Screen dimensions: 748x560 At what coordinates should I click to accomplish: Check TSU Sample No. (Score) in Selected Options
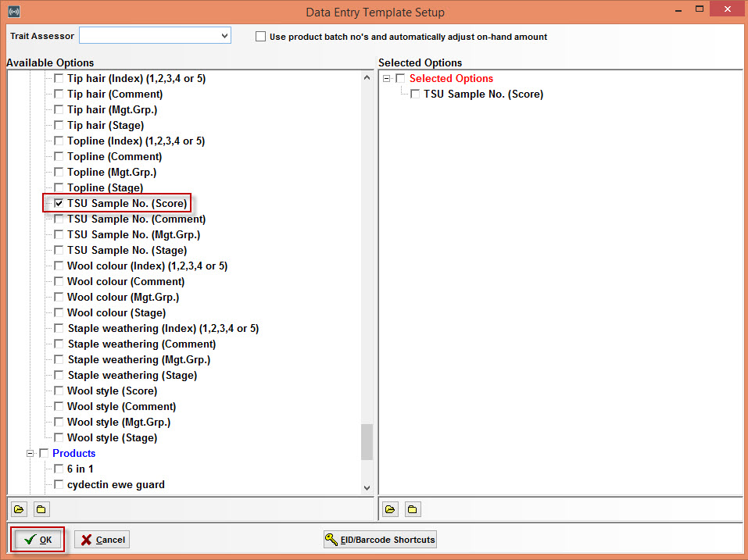point(415,94)
